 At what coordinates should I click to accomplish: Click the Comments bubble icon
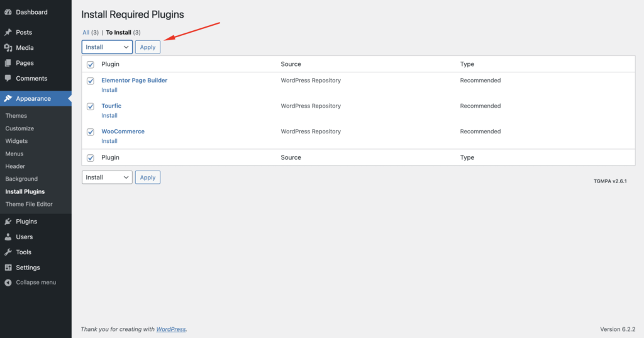click(x=8, y=78)
